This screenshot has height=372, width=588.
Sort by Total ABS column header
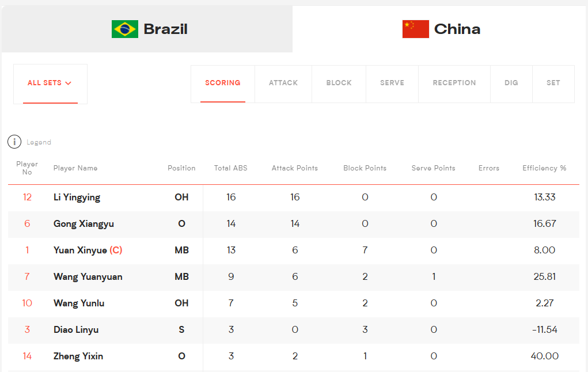click(x=230, y=168)
